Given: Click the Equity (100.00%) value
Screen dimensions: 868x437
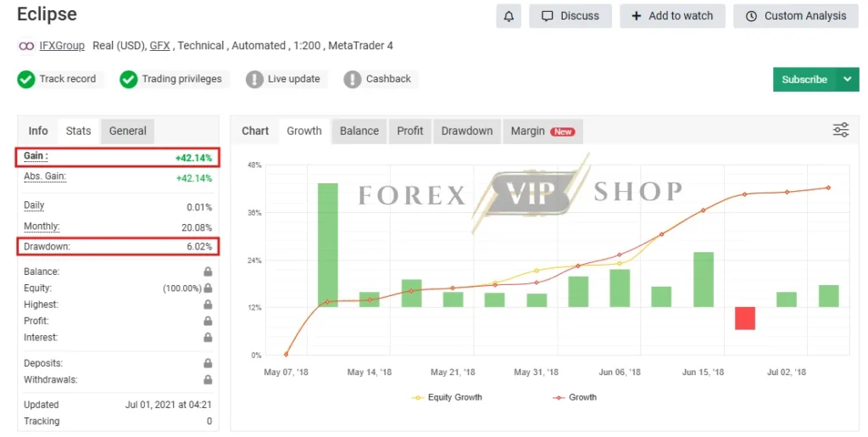Looking at the screenshot, I should [182, 289].
